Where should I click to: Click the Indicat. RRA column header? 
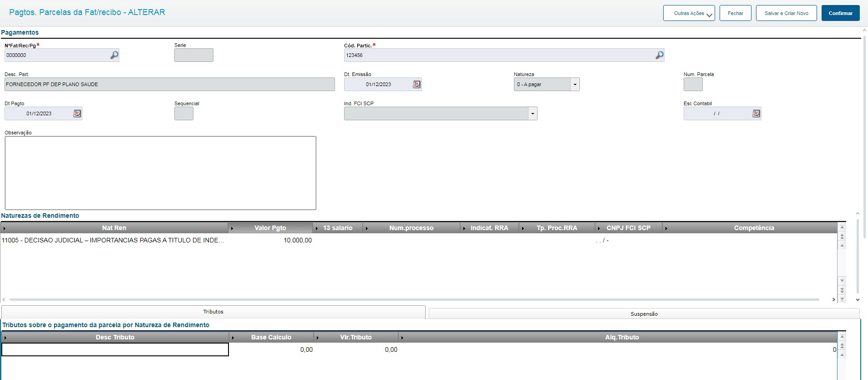[489, 228]
